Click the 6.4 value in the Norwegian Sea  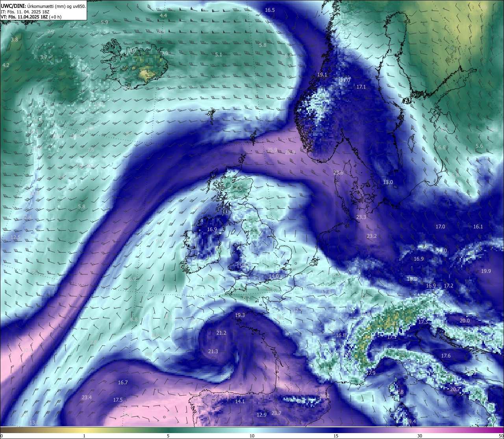click(x=288, y=56)
